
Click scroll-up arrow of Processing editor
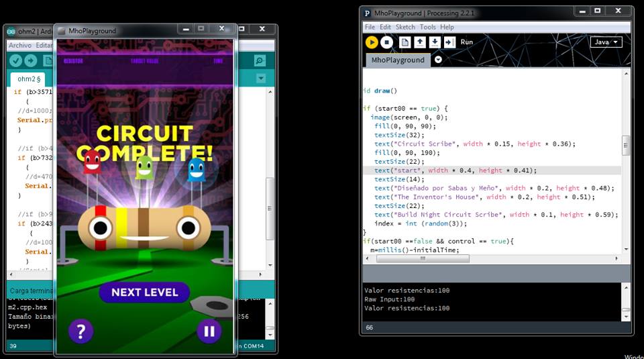click(x=626, y=74)
